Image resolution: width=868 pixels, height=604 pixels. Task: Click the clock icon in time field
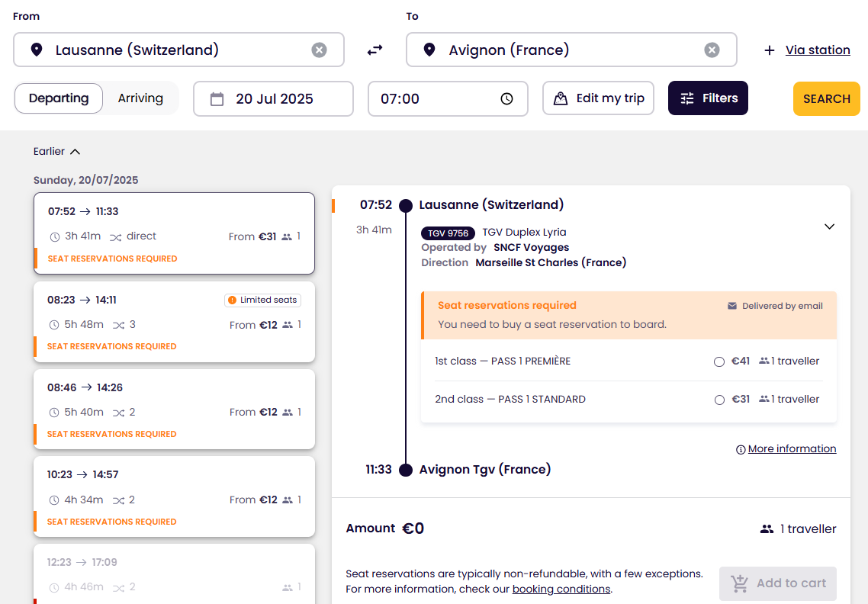[x=506, y=98]
